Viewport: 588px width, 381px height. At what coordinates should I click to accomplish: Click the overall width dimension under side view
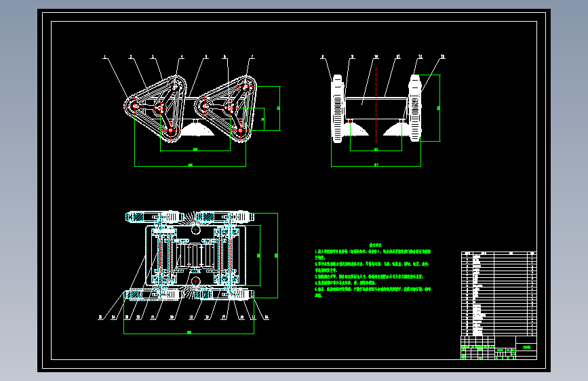click(376, 165)
